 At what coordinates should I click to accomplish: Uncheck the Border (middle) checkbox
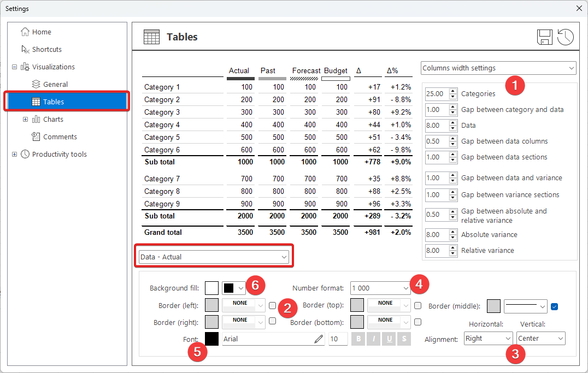[x=555, y=306]
